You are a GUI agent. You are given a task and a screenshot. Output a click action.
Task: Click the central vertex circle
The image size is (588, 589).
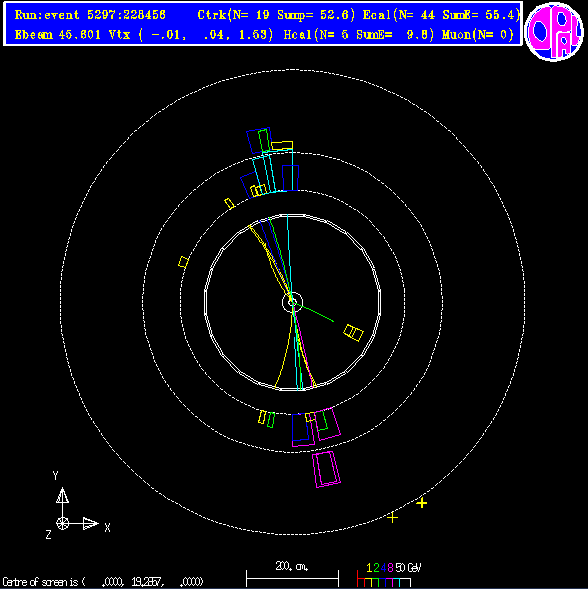coord(292,302)
